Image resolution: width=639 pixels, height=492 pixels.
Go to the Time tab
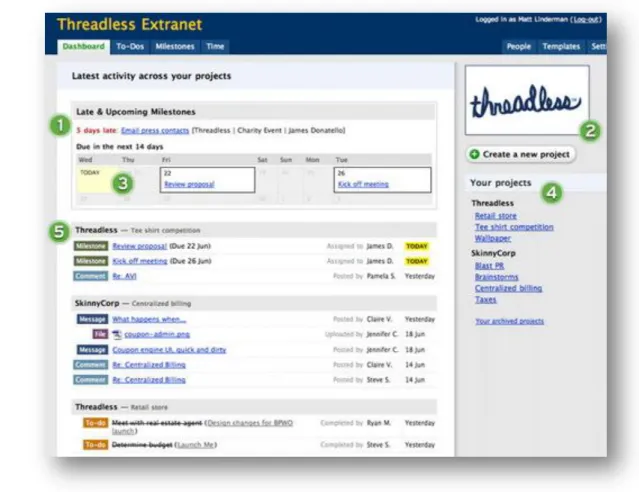coord(215,46)
